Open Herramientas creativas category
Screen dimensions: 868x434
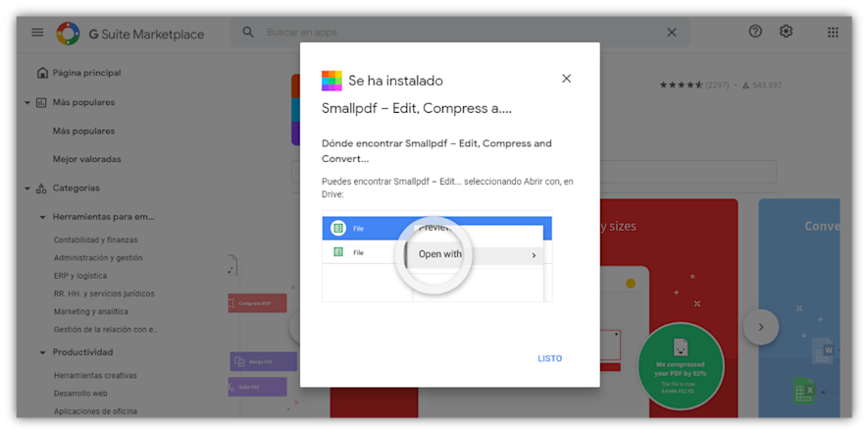95,375
